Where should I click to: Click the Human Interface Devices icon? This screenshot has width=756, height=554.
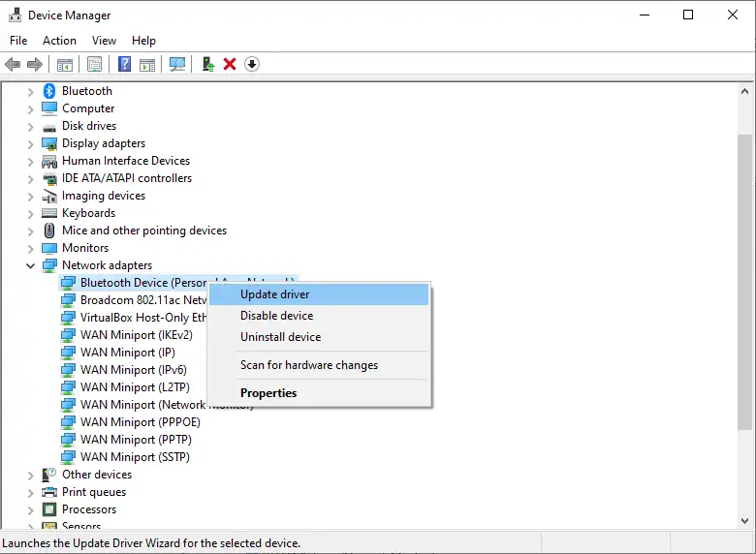point(49,161)
